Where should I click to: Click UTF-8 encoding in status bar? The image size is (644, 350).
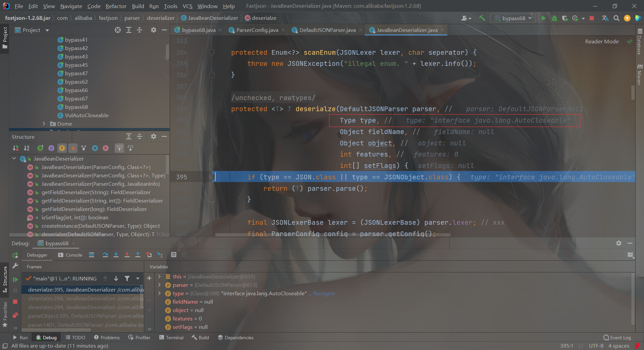tap(596, 346)
